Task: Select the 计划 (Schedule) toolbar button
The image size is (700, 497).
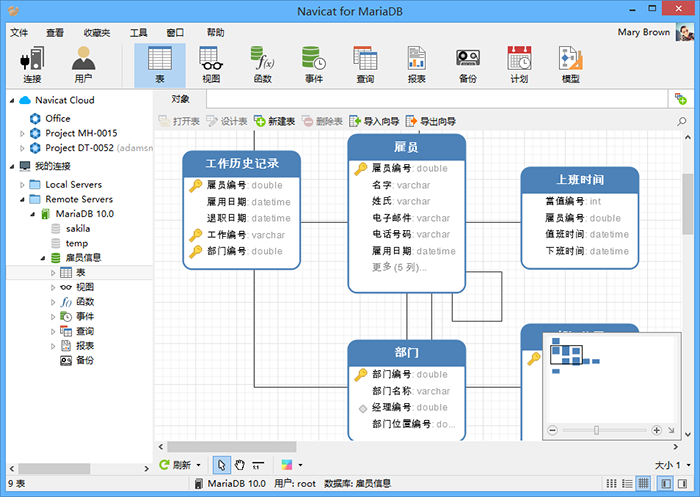Action: (519, 65)
